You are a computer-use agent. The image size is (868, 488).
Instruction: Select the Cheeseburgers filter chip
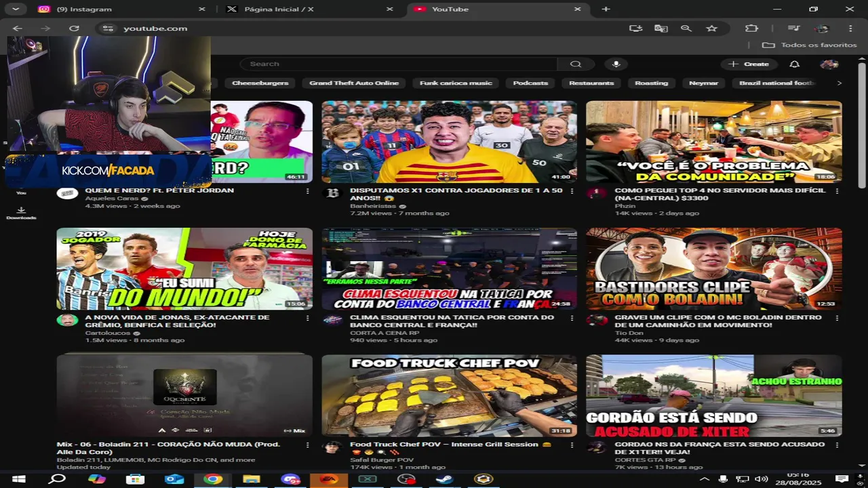260,83
